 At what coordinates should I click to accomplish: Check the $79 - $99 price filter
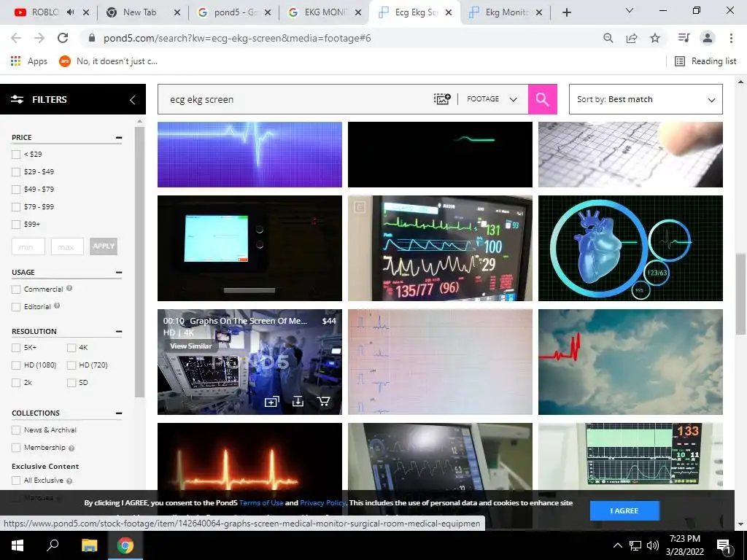tap(16, 207)
